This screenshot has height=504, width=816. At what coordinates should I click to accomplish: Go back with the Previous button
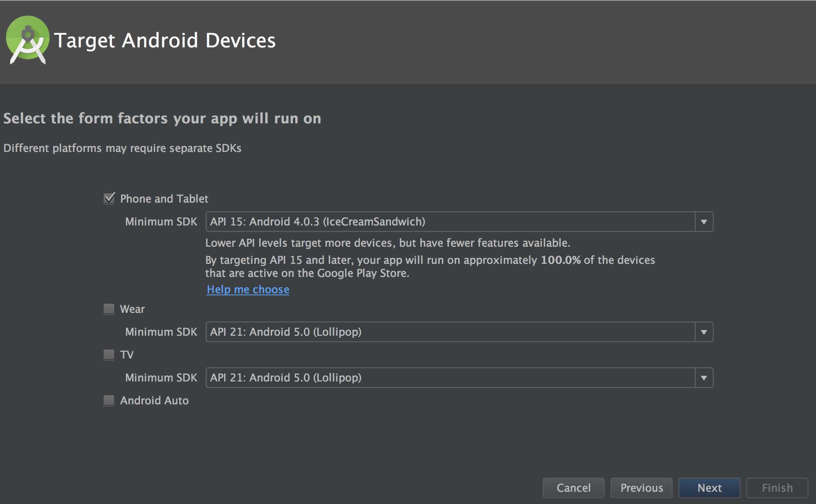coord(641,488)
